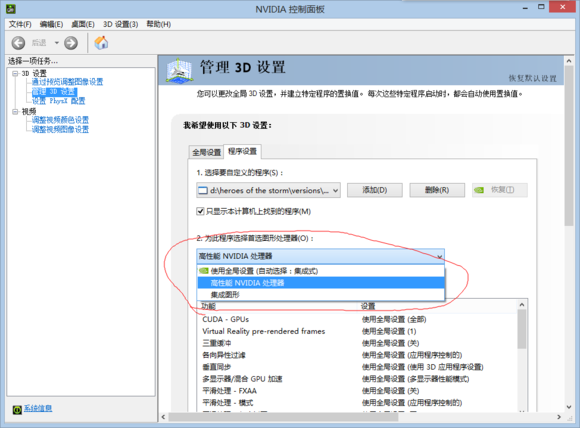Click the settings list vertical scrollbar thumb
The width and height of the screenshot is (580, 428).
(x=522, y=330)
